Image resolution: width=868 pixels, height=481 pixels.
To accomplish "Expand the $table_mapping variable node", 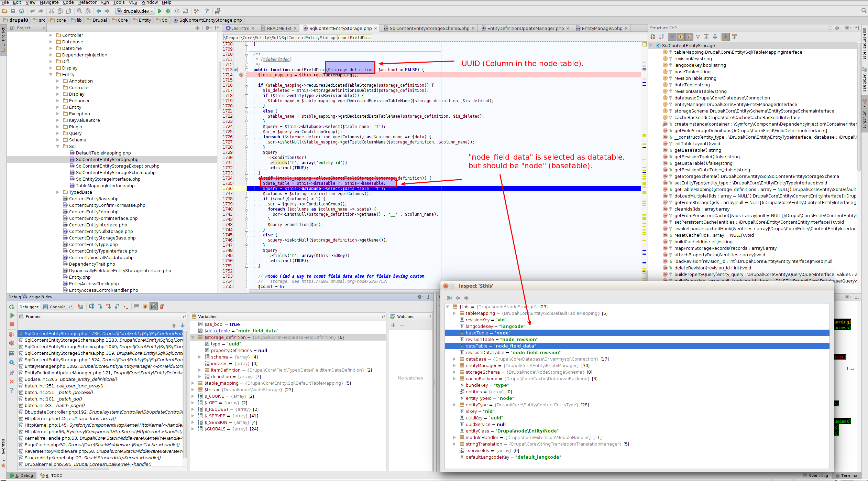I will 193,383.
